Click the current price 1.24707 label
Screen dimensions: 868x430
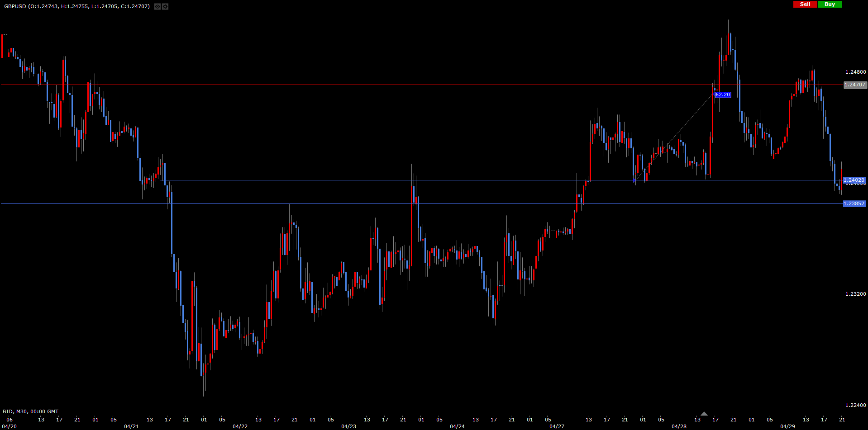click(x=854, y=85)
